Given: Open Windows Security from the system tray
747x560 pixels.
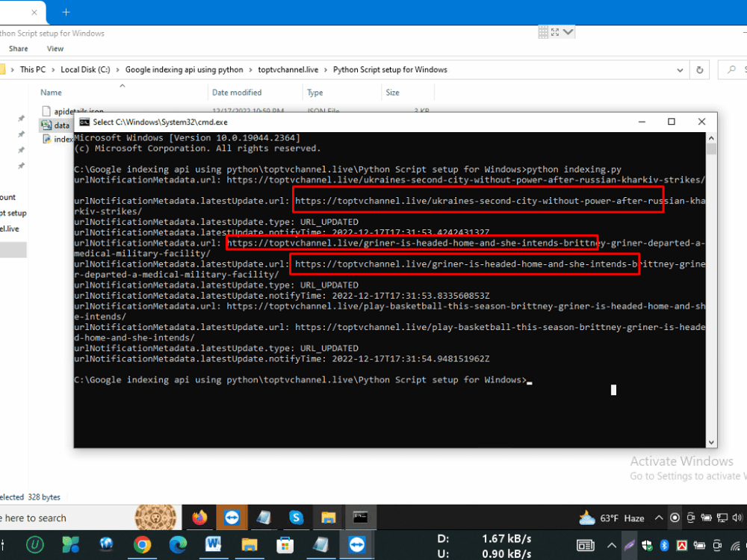Looking at the screenshot, I should point(647,545).
